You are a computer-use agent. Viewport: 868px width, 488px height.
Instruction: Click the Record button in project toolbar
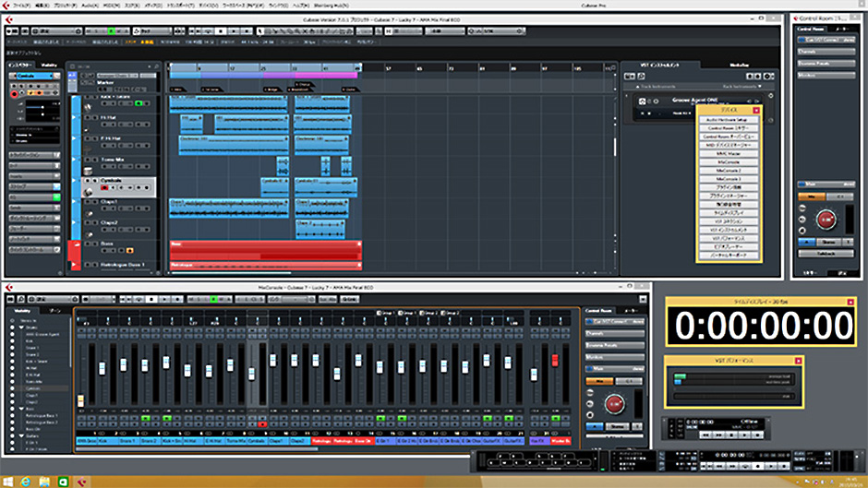(247, 31)
